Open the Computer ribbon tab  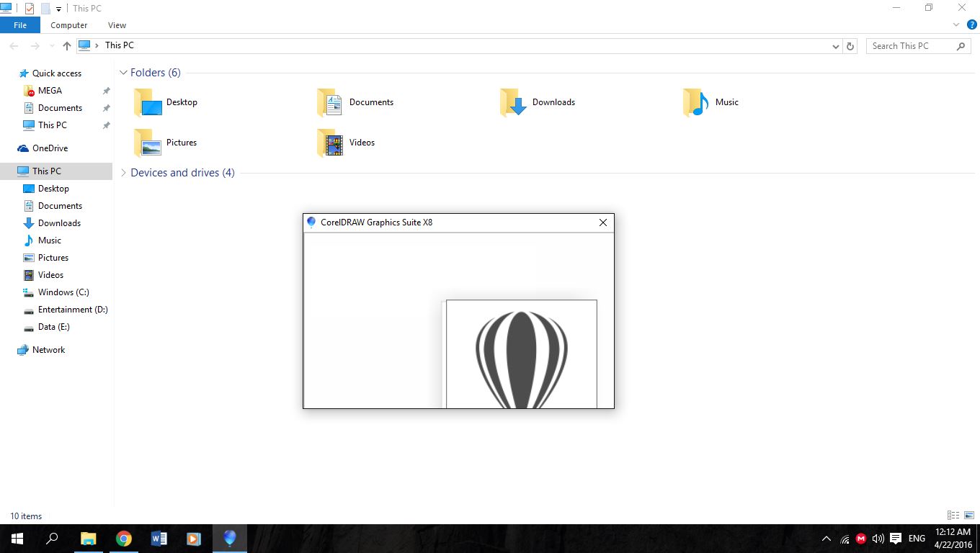pos(69,25)
